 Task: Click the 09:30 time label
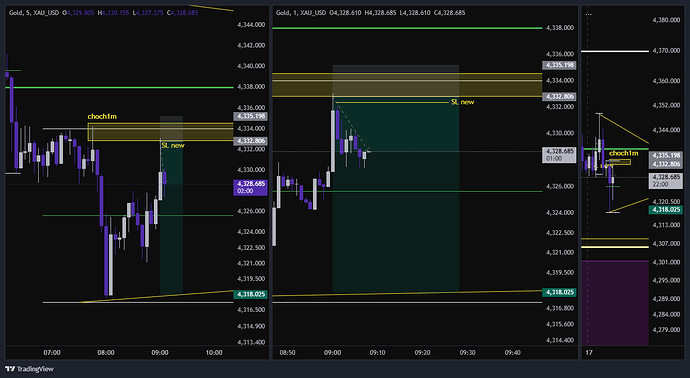coord(467,352)
